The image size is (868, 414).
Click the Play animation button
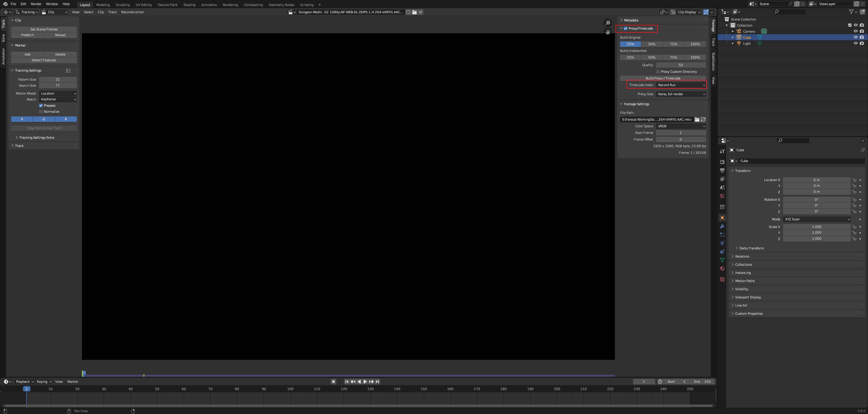365,382
